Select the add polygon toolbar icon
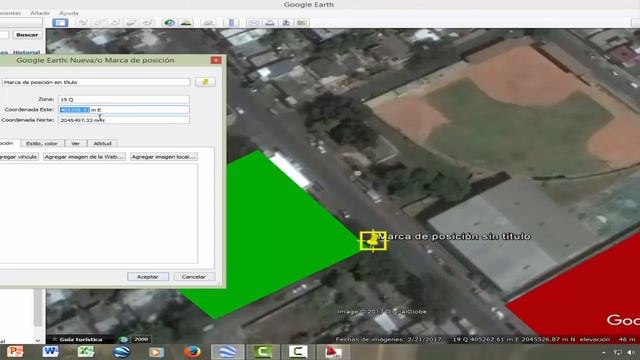 (x=99, y=22)
